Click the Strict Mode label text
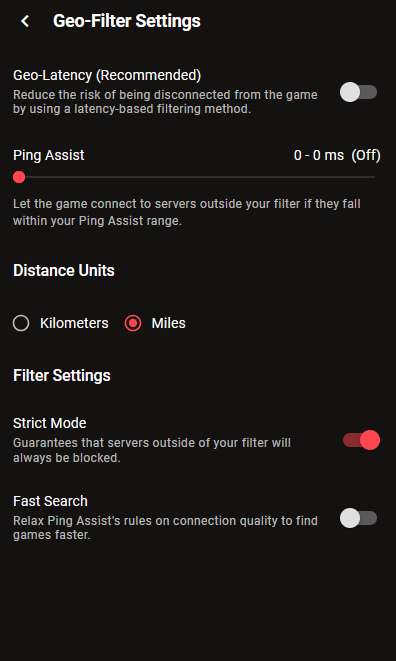This screenshot has height=661, width=396. coord(50,423)
